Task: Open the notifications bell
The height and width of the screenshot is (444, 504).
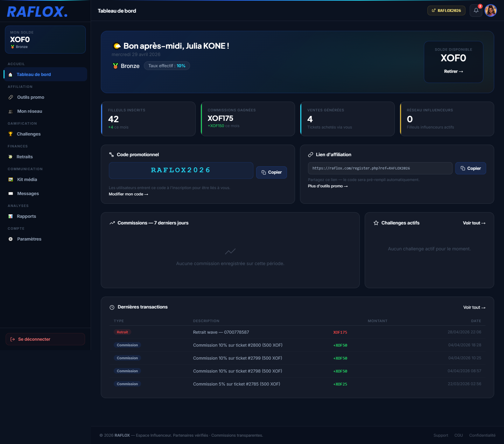Action: click(476, 11)
